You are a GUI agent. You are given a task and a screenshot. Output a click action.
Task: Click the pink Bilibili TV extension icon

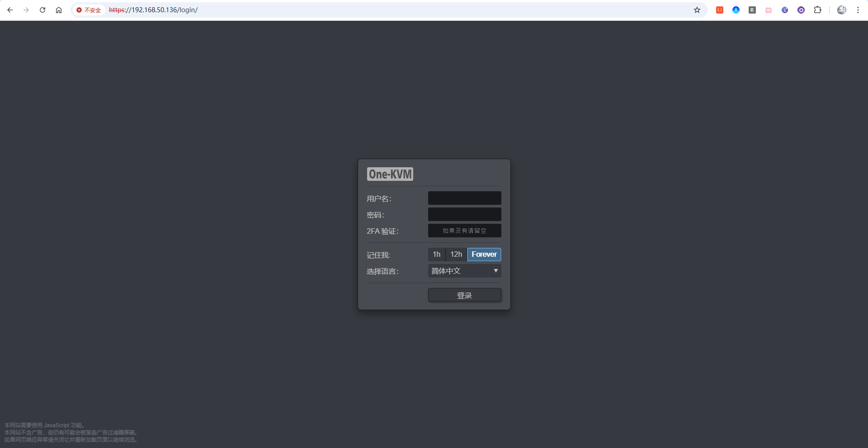tap(769, 9)
